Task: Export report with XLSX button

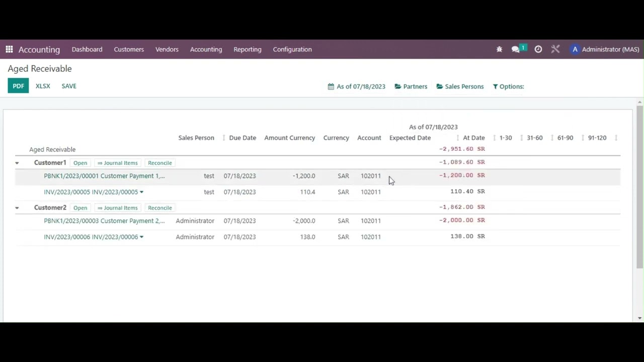Action: (43, 86)
